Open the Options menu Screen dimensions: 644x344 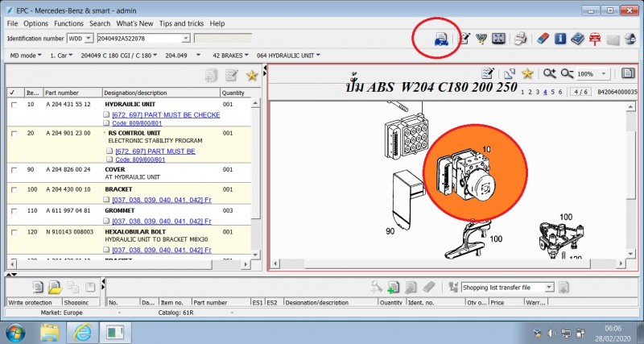(x=35, y=23)
